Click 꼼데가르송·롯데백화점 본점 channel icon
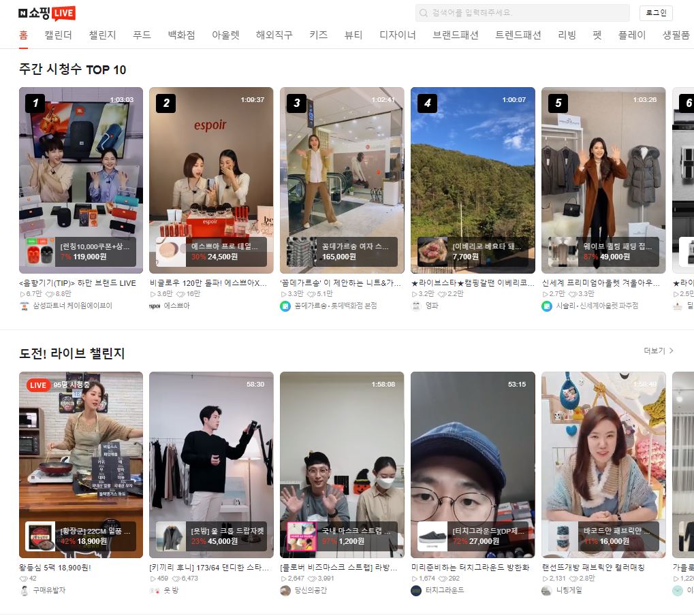This screenshot has height=616, width=694. click(285, 306)
